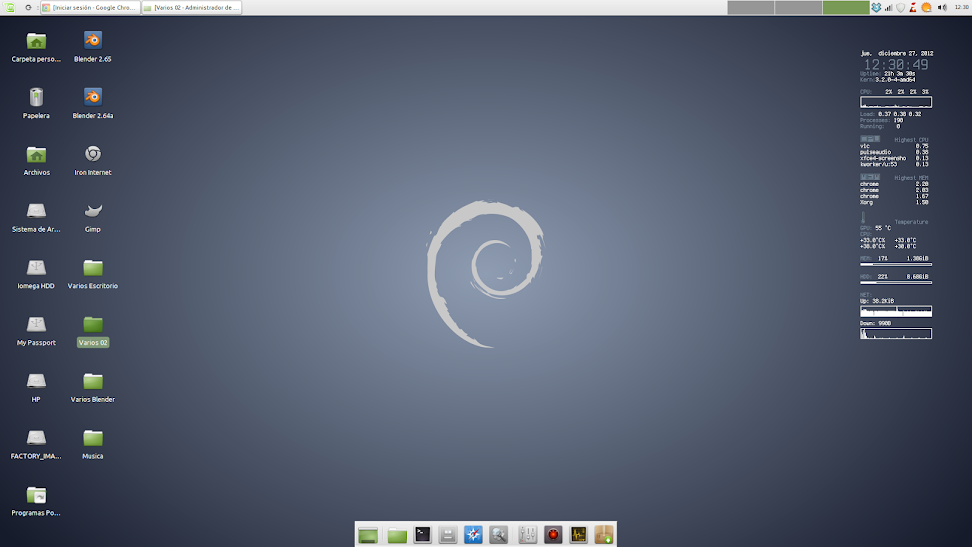Open the gray drawer dock icon
This screenshot has height=547, width=972.
[x=448, y=535]
